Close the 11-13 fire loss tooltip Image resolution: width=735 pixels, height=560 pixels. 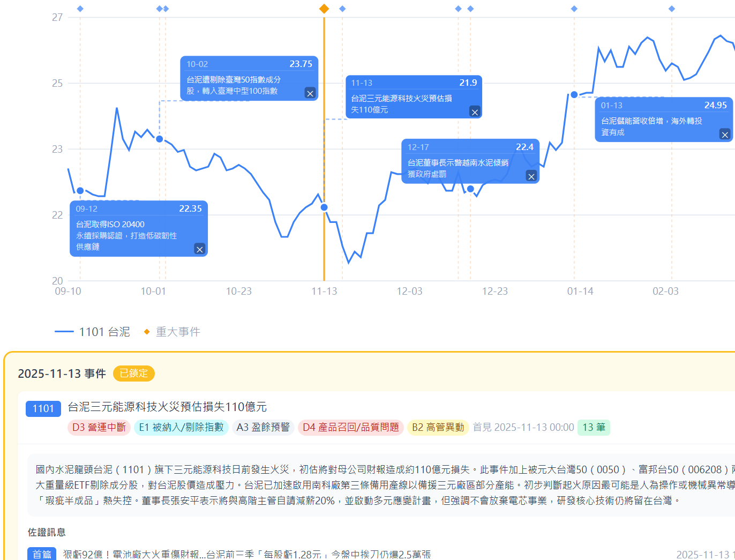pyautogui.click(x=474, y=111)
